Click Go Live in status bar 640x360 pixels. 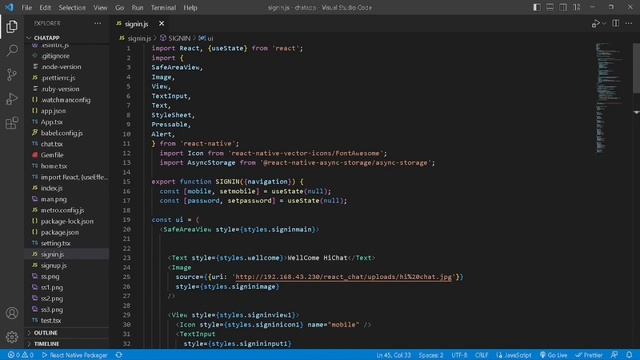point(553,355)
